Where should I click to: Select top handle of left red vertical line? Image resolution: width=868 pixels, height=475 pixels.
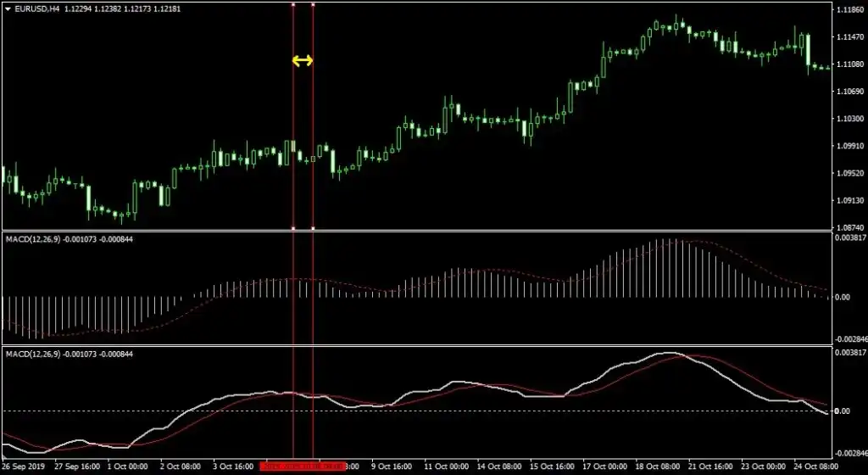[x=293, y=4]
